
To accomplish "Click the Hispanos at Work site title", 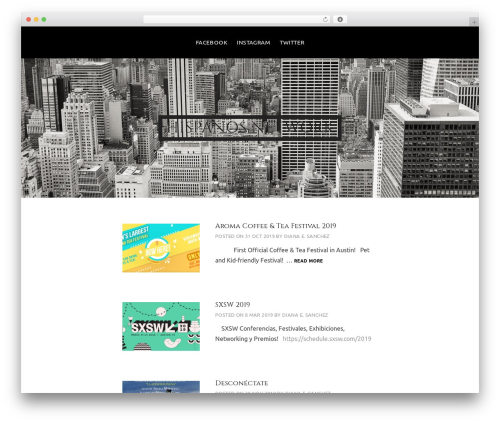I will tap(250, 127).
